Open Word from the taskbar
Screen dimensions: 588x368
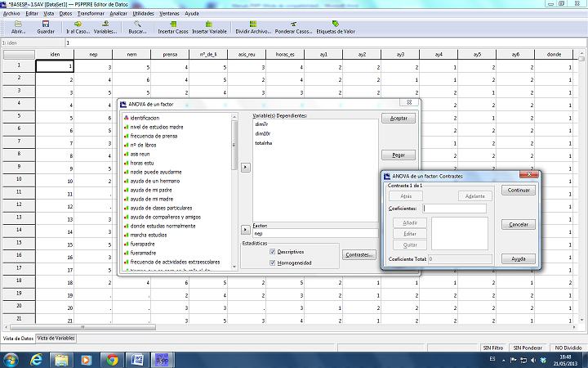coord(137,360)
